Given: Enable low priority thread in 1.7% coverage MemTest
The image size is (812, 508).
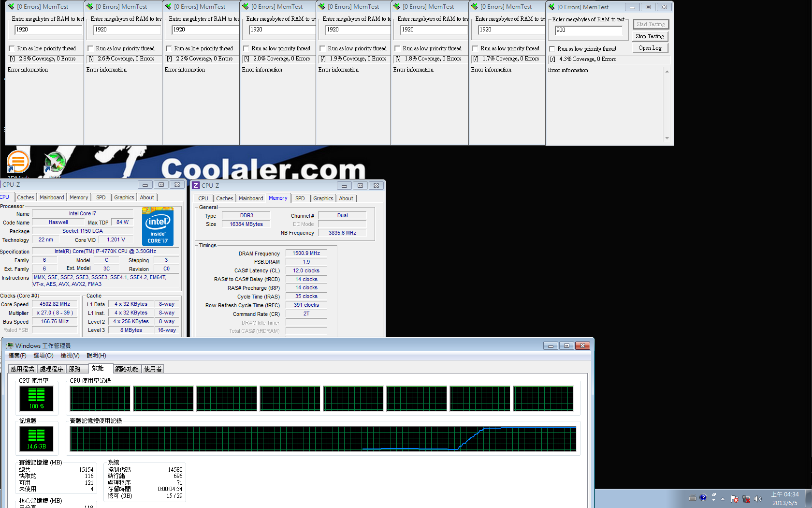Looking at the screenshot, I should click(475, 48).
